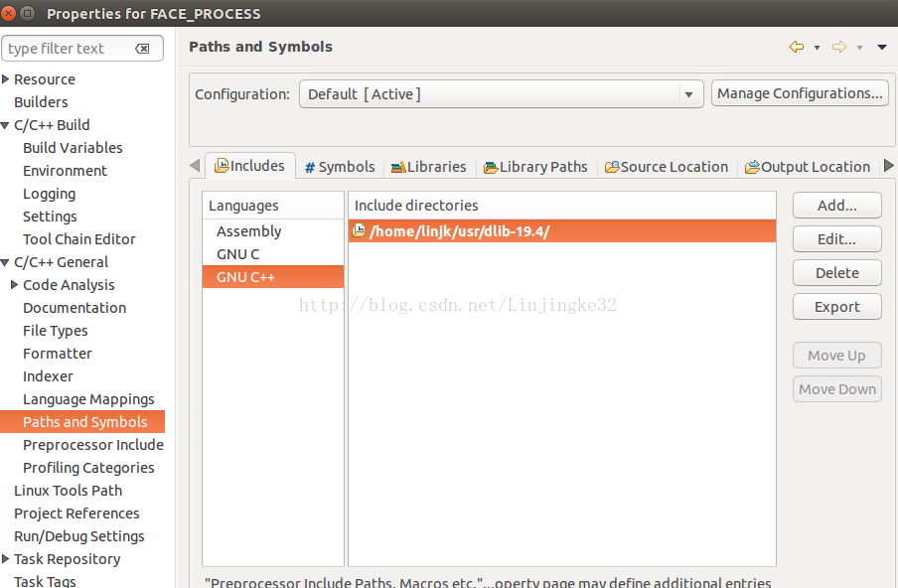Collapse the C/C++ Build section
This screenshot has width=898, height=588.
tap(6, 125)
